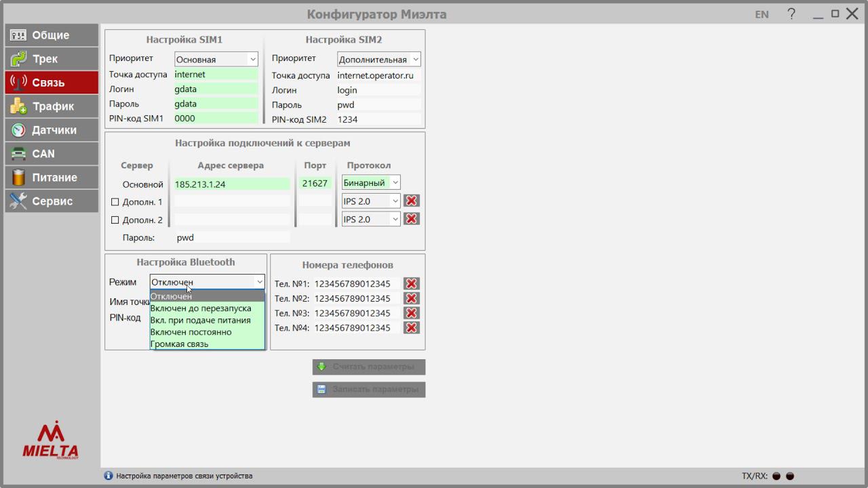Viewport: 868px width, 488px height.
Task: Delete Дополн. 1 server with red X
Action: [411, 201]
